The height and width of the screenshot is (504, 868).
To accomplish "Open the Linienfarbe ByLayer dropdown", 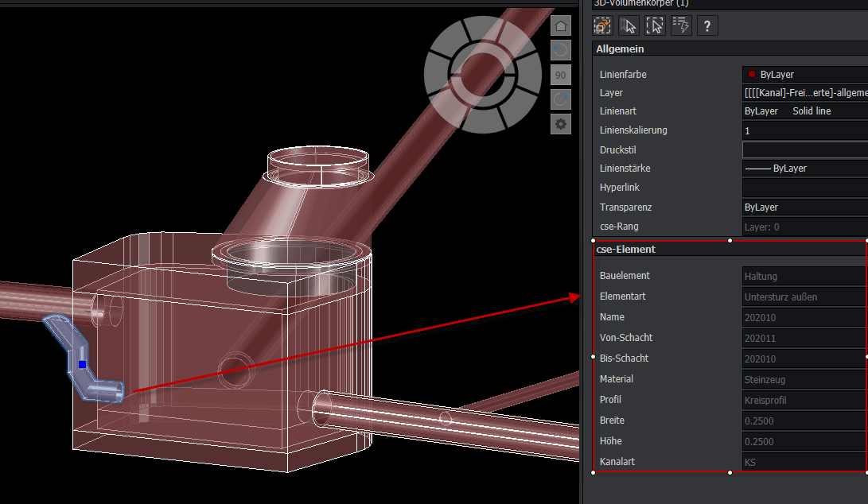I will (804, 74).
